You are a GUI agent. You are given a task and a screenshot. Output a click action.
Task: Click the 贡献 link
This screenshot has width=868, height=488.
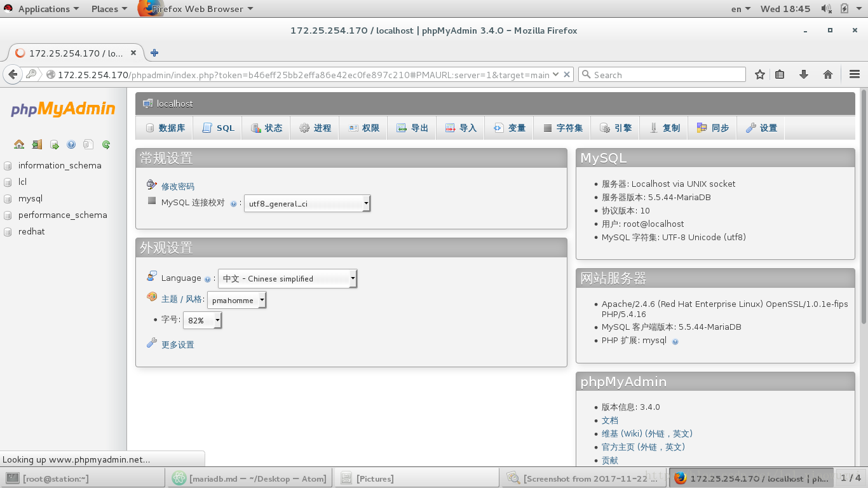[610, 461]
